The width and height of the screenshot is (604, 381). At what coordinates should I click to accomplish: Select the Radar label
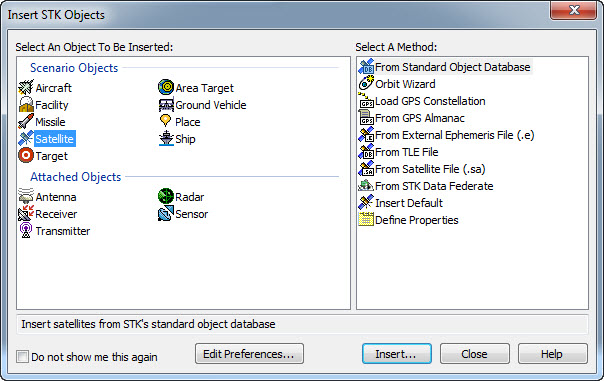[x=190, y=197]
